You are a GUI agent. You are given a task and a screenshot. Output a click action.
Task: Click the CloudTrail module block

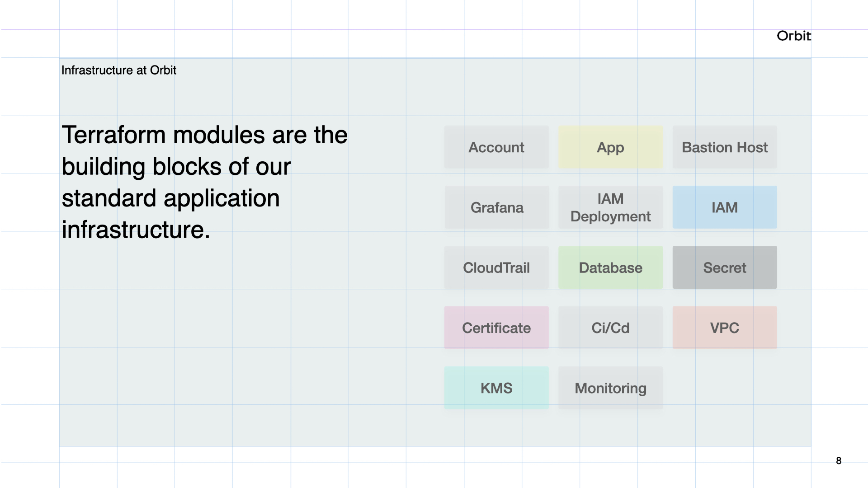pyautogui.click(x=496, y=267)
